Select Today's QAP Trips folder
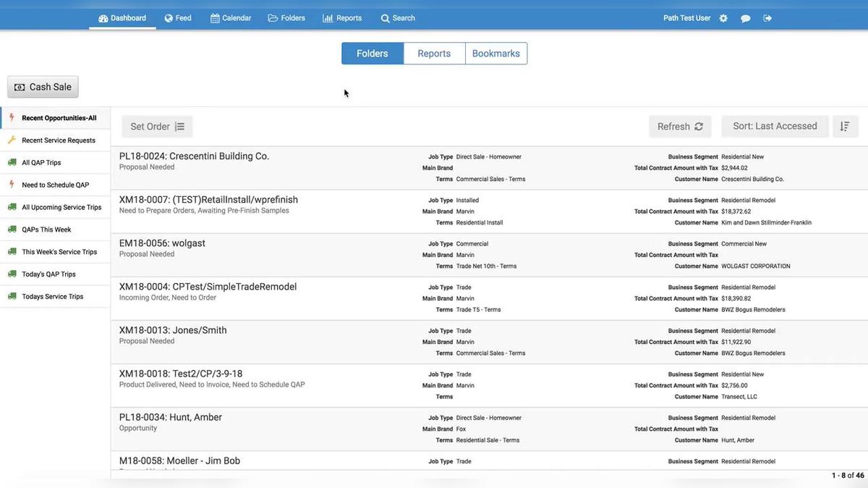868x488 pixels. 55,274
